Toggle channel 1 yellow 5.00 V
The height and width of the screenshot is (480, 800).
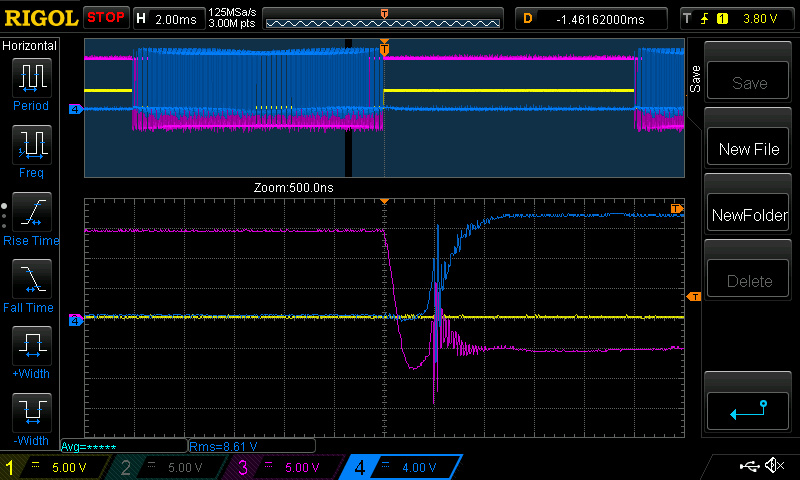point(57,467)
